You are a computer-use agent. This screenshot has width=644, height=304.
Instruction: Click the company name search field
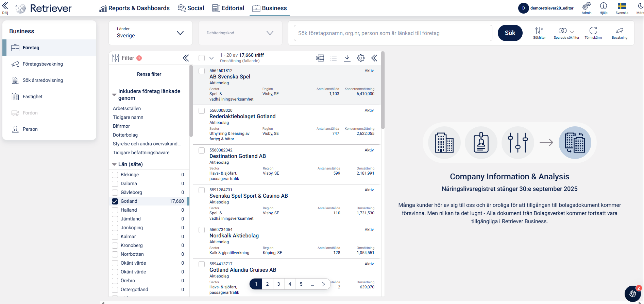[x=393, y=33]
